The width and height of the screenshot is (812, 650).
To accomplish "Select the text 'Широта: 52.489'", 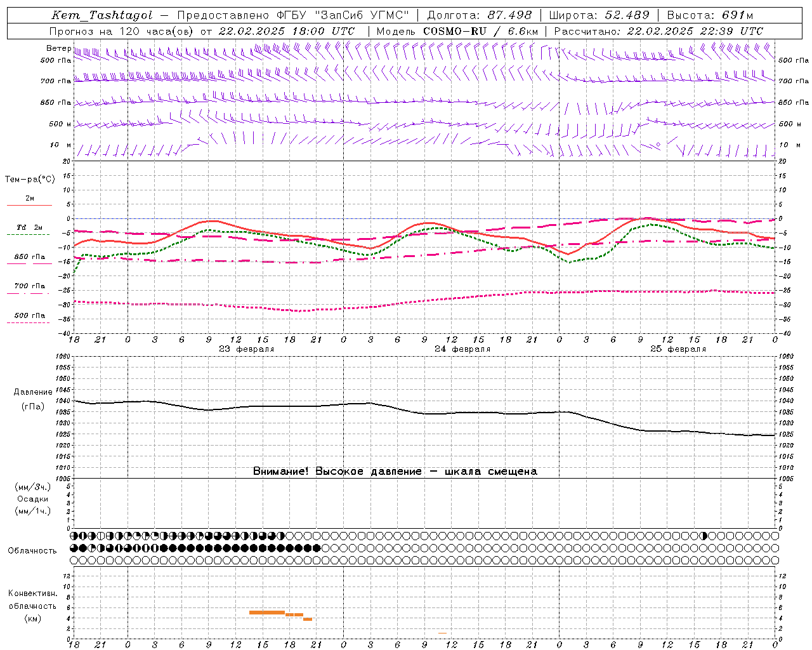I will tap(599, 15).
